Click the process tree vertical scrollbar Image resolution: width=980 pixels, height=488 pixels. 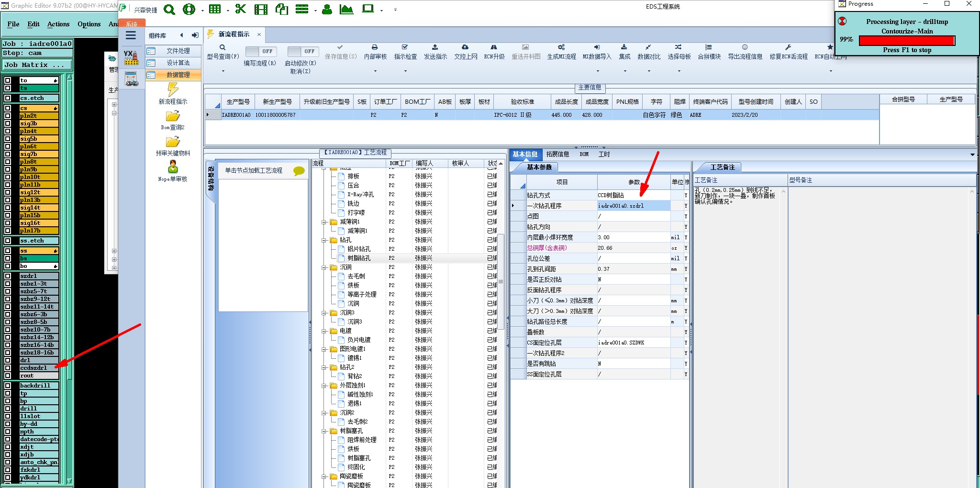(x=501, y=282)
